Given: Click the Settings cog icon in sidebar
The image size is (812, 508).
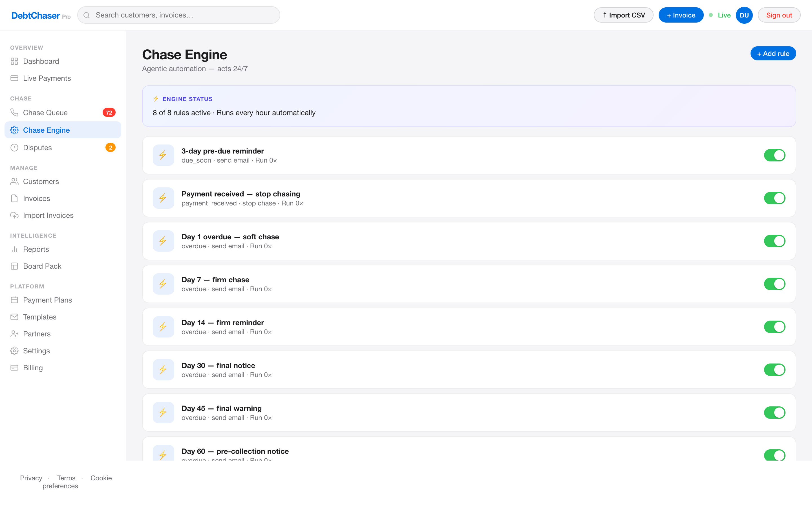Looking at the screenshot, I should coord(14,351).
